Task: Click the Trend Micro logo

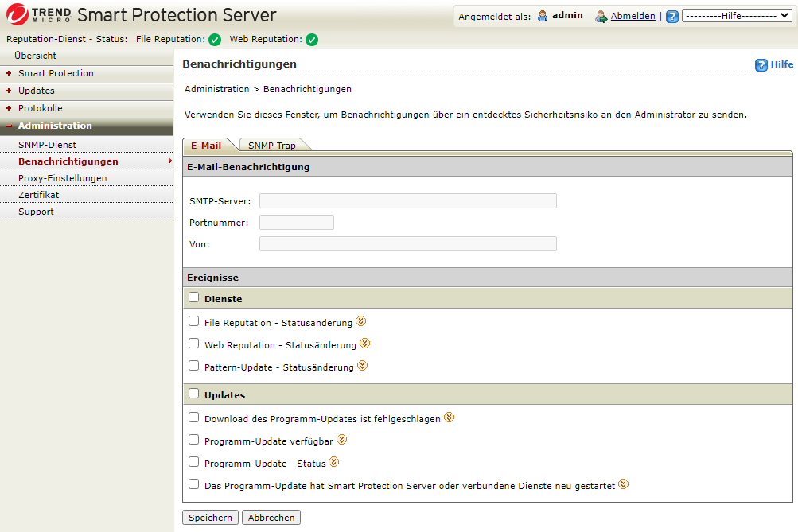Action: (38, 15)
